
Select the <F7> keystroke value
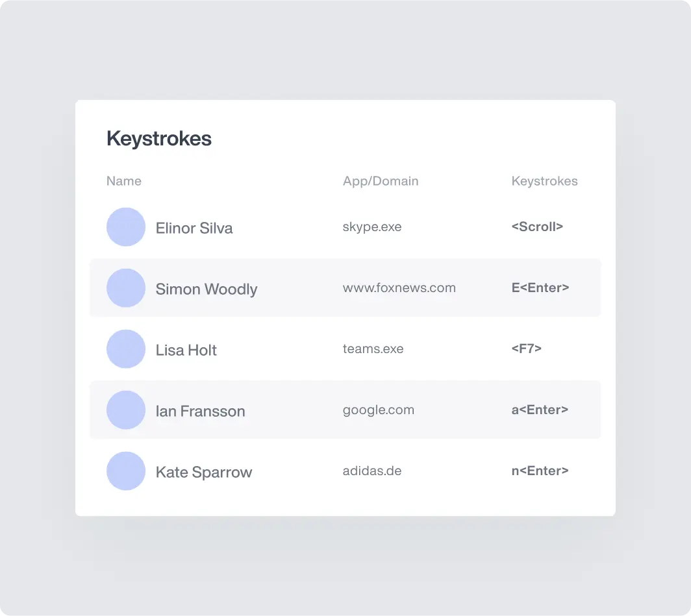526,349
